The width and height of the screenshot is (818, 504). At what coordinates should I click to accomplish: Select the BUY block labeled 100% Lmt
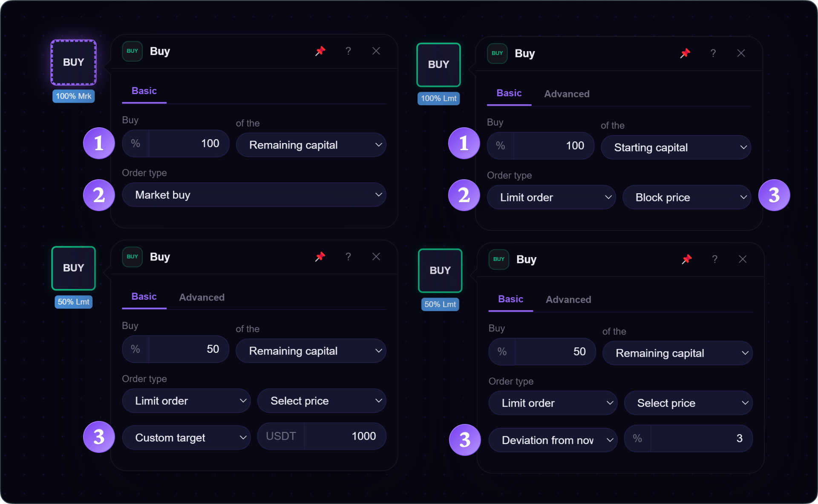(438, 65)
